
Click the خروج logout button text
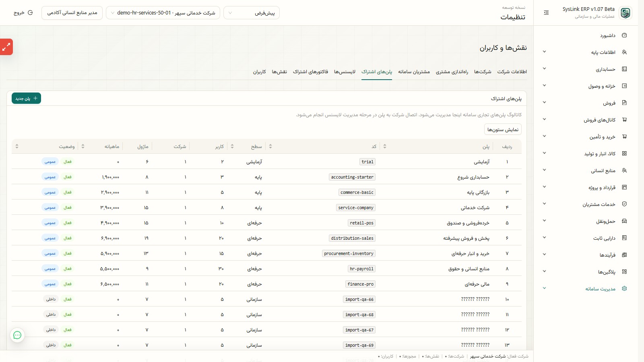click(19, 13)
